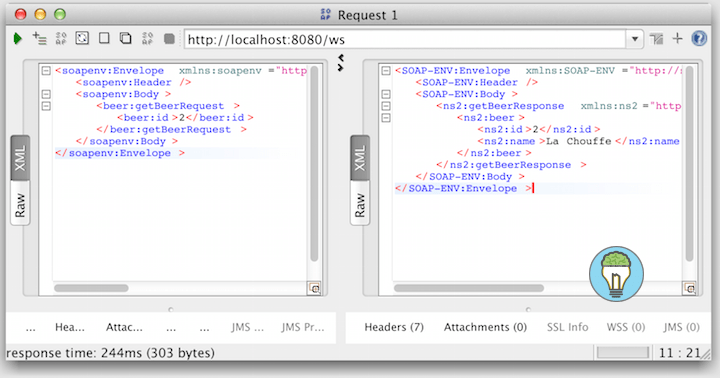Open the request JMS Pr... tab

click(x=303, y=327)
